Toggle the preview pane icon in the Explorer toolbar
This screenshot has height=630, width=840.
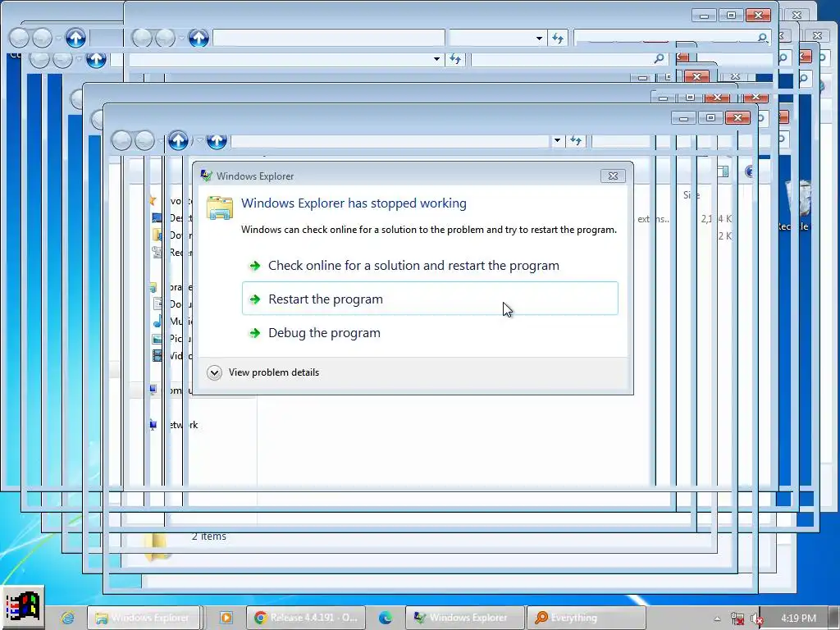[x=724, y=171]
